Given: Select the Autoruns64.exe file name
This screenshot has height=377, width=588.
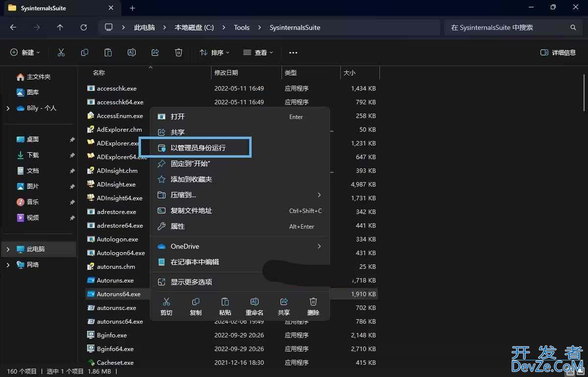Looking at the screenshot, I should click(118, 294).
